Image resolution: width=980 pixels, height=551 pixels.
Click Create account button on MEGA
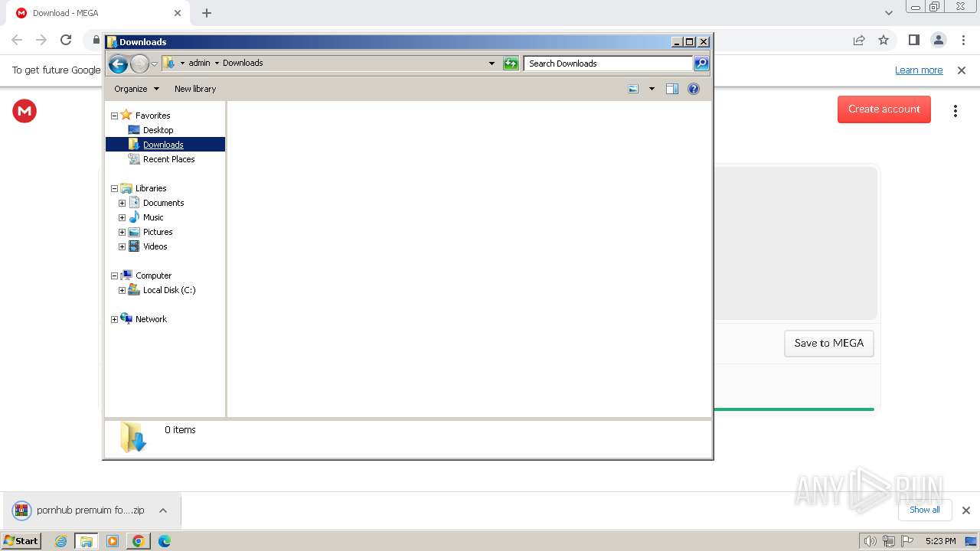(884, 109)
